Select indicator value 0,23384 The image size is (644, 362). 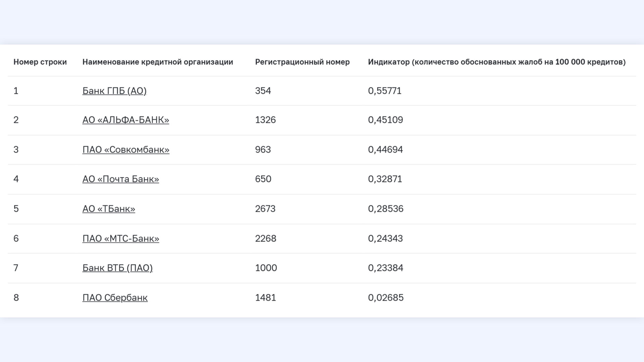[385, 268]
